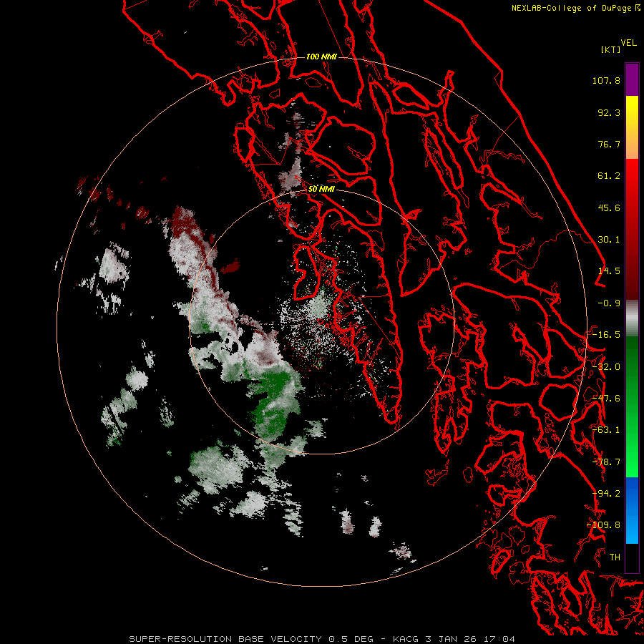Click the purple segment of the color bar

coord(632,79)
